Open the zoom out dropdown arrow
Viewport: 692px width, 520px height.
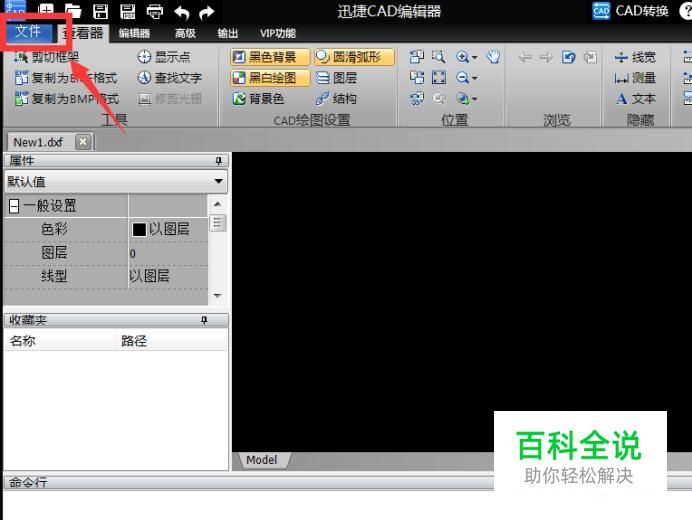click(474, 79)
